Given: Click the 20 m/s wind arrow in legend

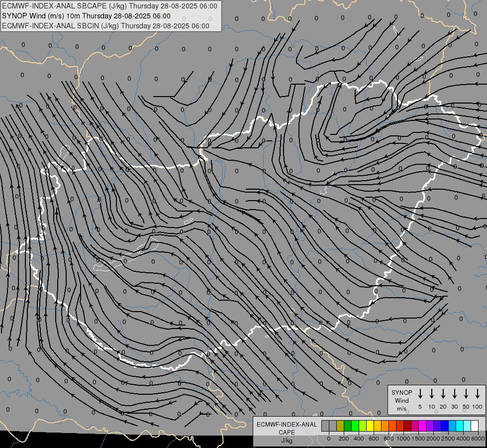Looking at the screenshot, I should (x=443, y=394).
